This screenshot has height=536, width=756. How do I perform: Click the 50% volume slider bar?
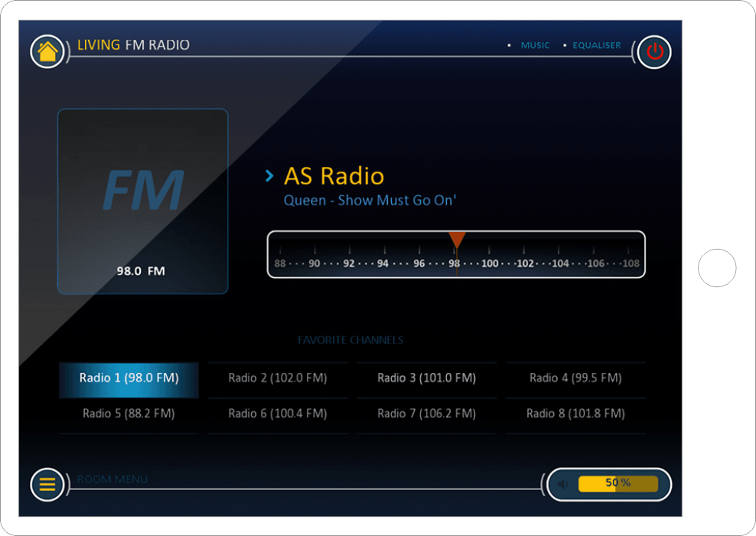click(x=618, y=483)
